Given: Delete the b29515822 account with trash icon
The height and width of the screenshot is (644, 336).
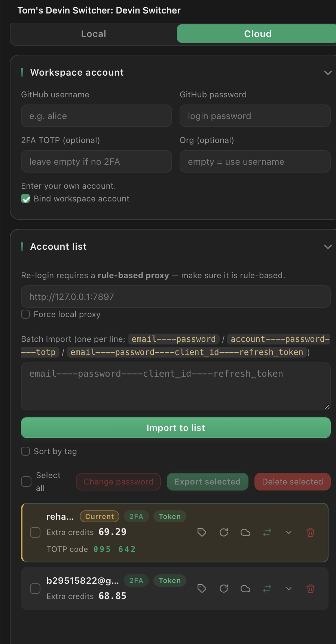Looking at the screenshot, I should tap(311, 589).
